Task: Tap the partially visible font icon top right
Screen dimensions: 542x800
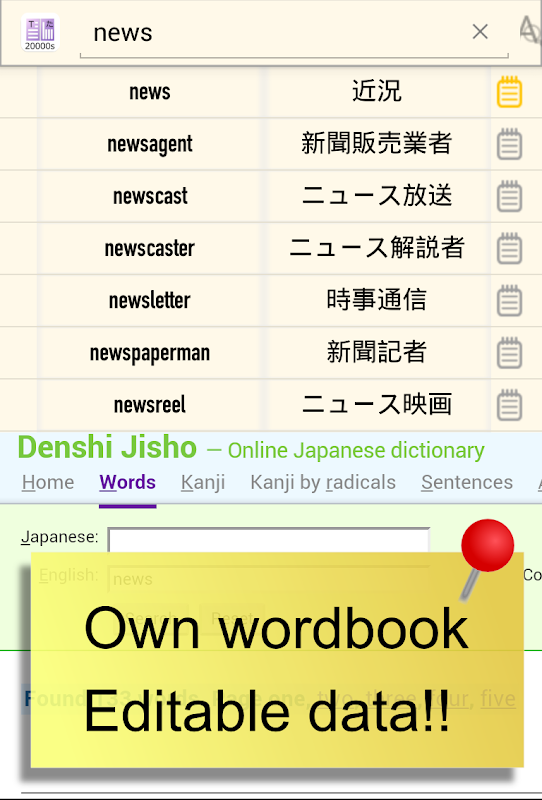Action: (531, 31)
